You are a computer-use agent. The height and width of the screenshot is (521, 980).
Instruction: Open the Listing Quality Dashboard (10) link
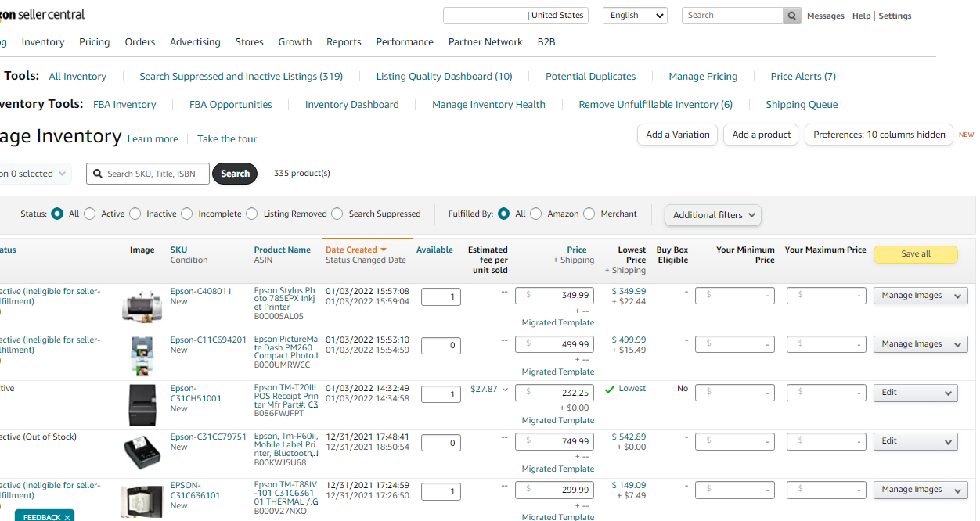[x=444, y=77]
